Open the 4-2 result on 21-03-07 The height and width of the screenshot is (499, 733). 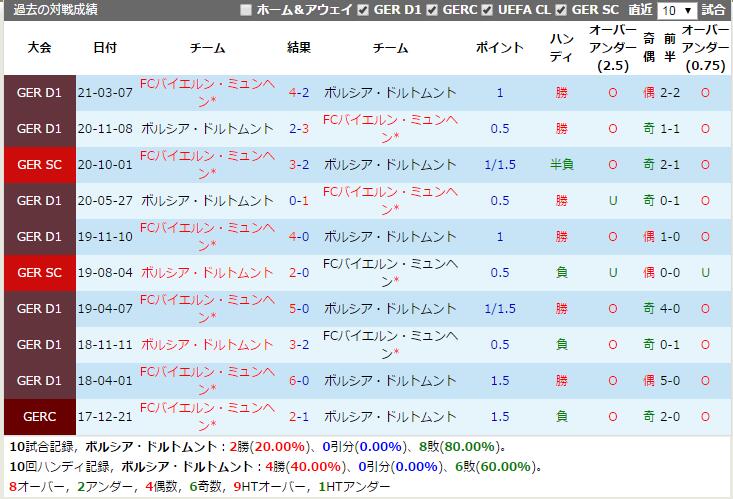[299, 93]
